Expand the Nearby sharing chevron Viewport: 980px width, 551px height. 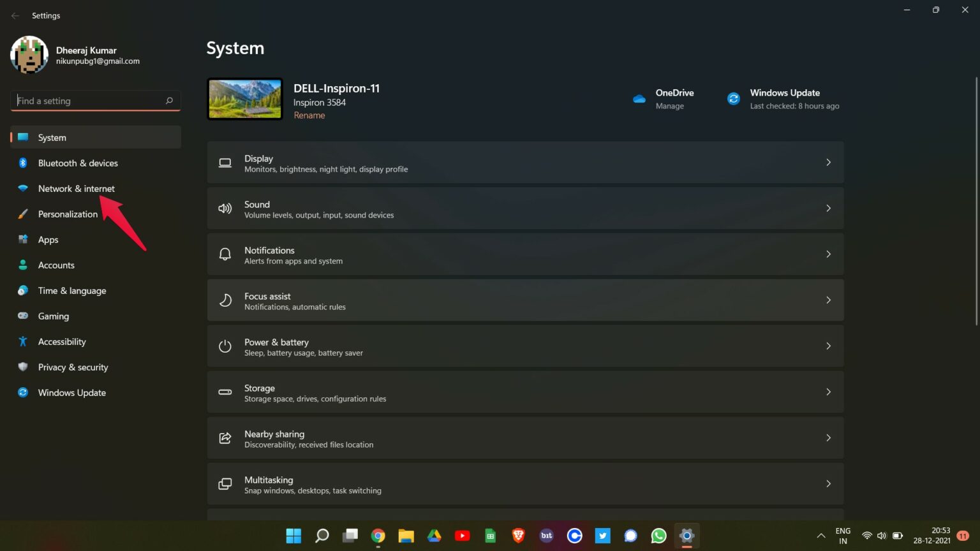[x=828, y=437]
